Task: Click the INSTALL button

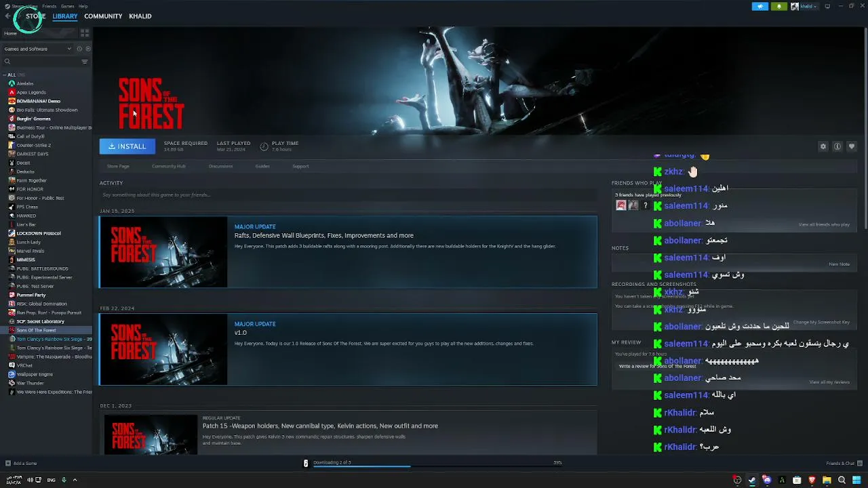Action: [x=127, y=146]
